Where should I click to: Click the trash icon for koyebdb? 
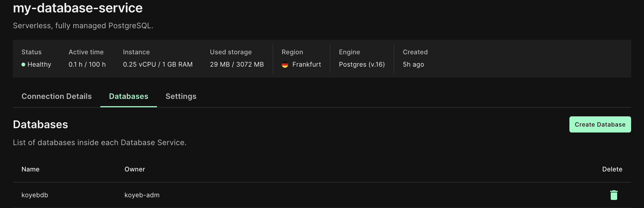tap(614, 195)
